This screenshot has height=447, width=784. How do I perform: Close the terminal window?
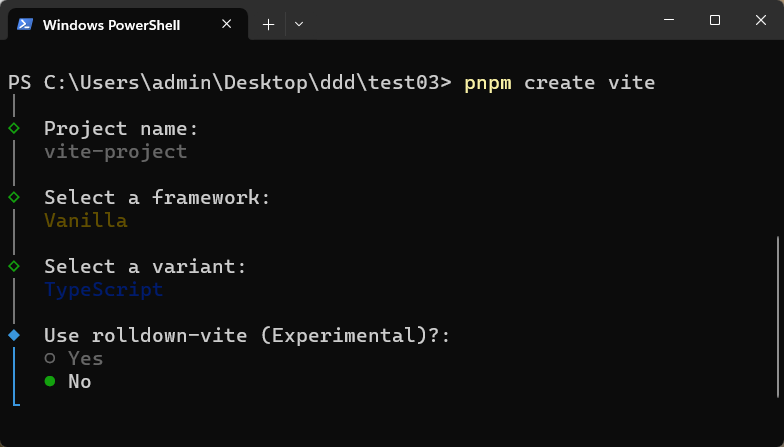coord(761,20)
